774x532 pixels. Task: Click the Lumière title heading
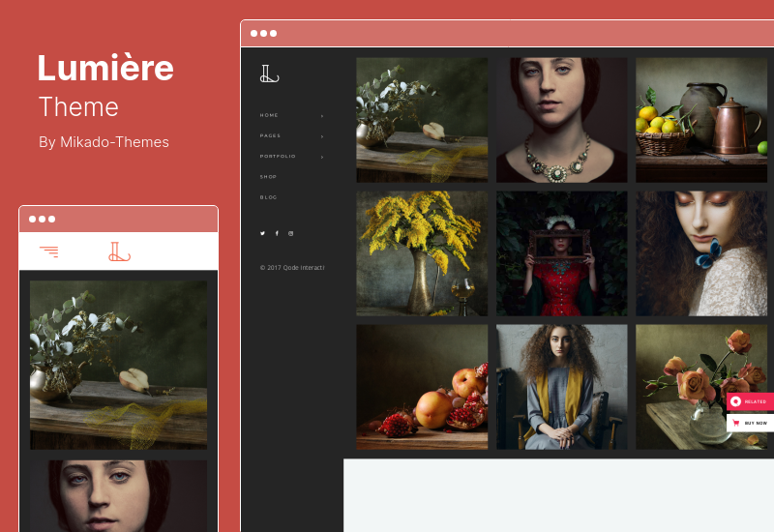coord(105,68)
